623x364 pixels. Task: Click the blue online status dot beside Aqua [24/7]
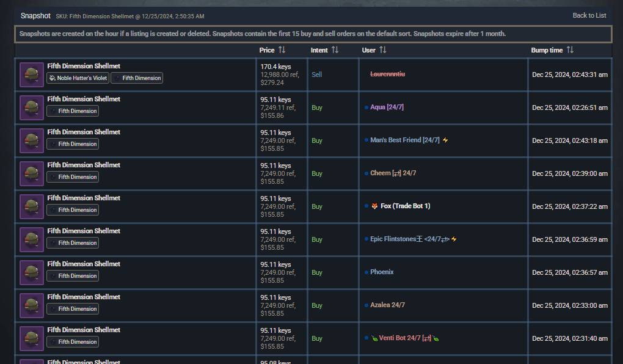pos(366,107)
